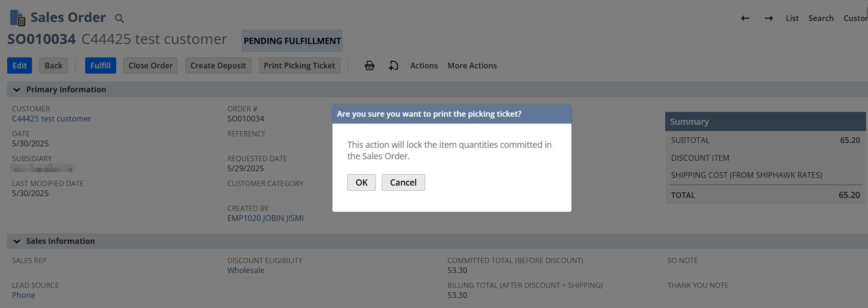Image resolution: width=868 pixels, height=308 pixels.
Task: Go to previous record with left arrow
Action: pyautogui.click(x=745, y=18)
